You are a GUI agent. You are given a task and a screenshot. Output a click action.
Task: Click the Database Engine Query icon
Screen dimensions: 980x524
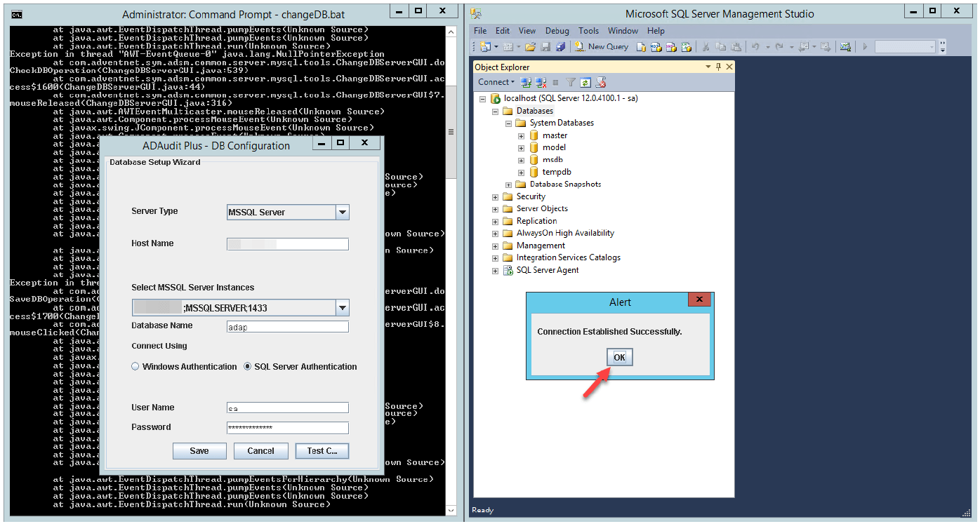(641, 47)
